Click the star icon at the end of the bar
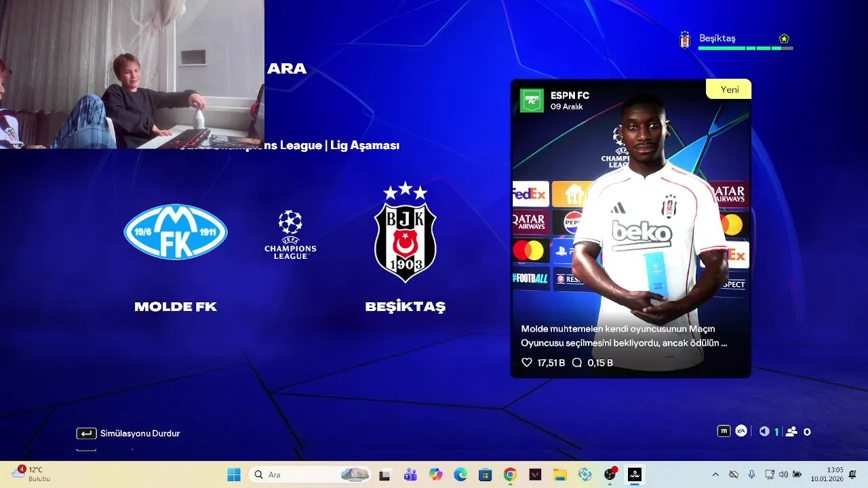The height and width of the screenshot is (488, 868). [784, 39]
